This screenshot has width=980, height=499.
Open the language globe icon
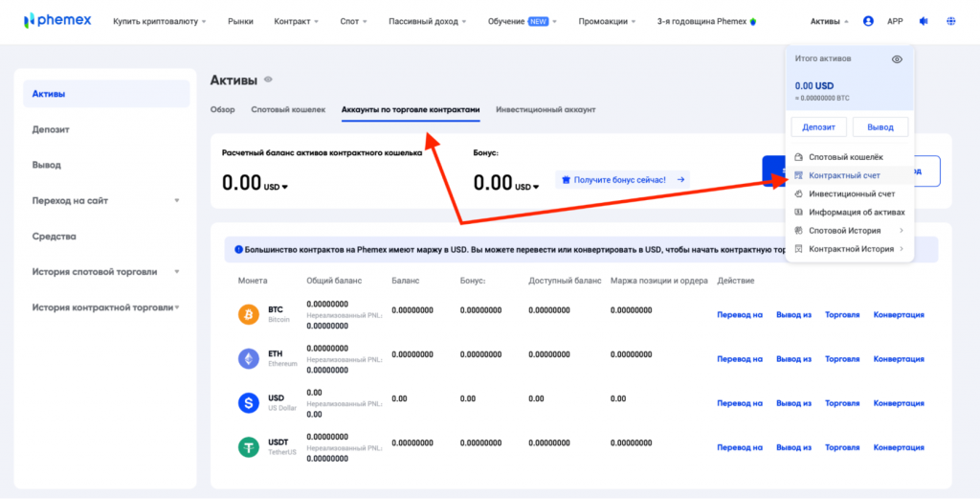[949, 20]
